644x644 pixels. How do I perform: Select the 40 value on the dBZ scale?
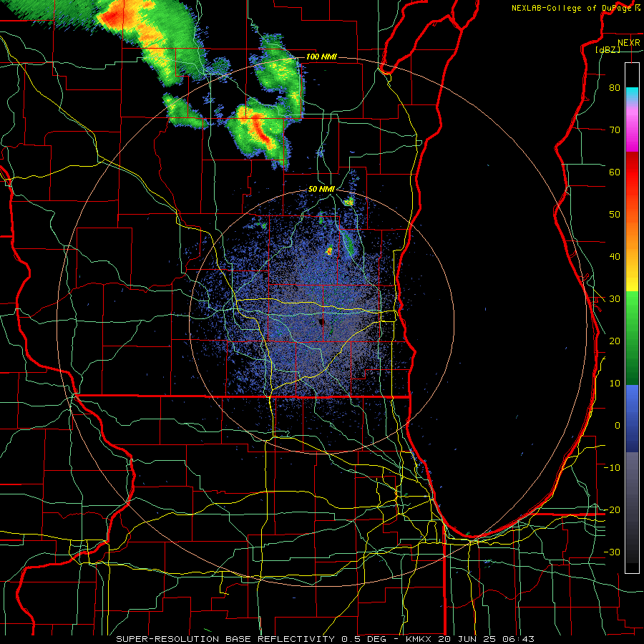click(615, 257)
